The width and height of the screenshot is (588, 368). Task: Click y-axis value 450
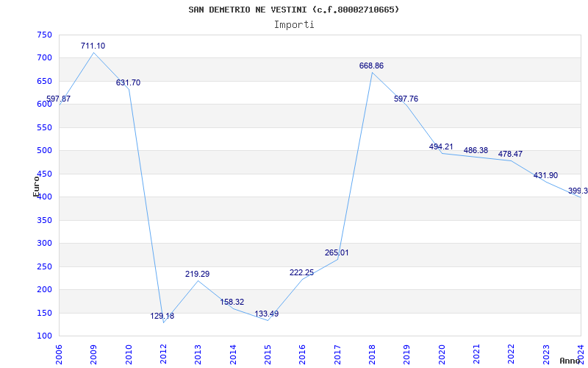(x=44, y=174)
